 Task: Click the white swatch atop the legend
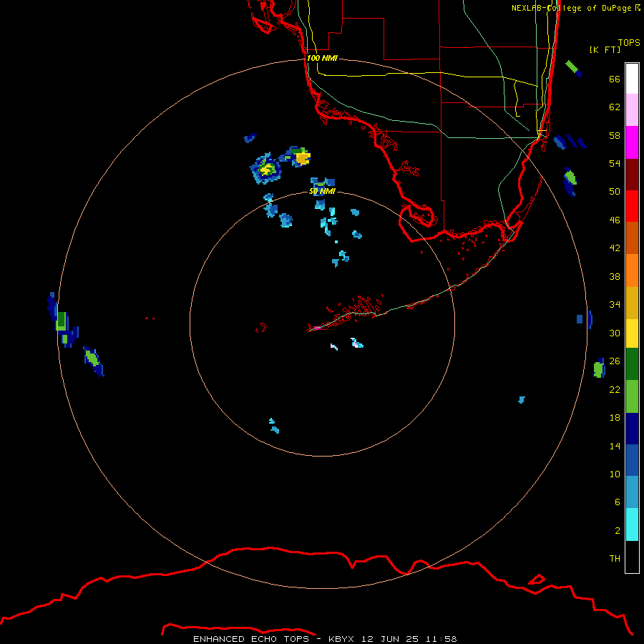click(x=632, y=79)
